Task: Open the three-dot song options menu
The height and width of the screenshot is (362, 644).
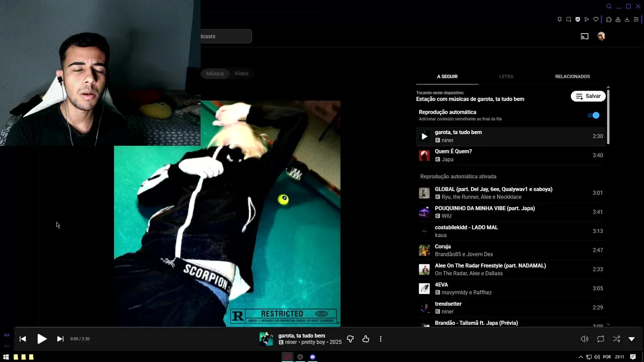Action: [x=380, y=339]
